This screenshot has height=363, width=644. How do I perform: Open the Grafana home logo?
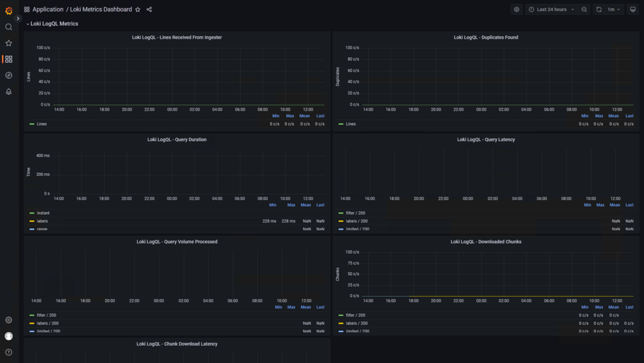pos(8,11)
